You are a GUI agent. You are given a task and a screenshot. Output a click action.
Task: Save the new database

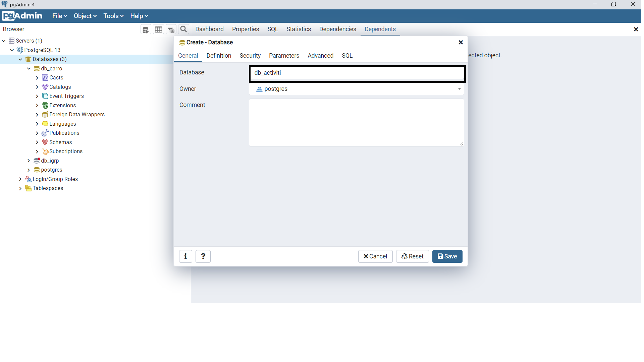click(x=447, y=256)
